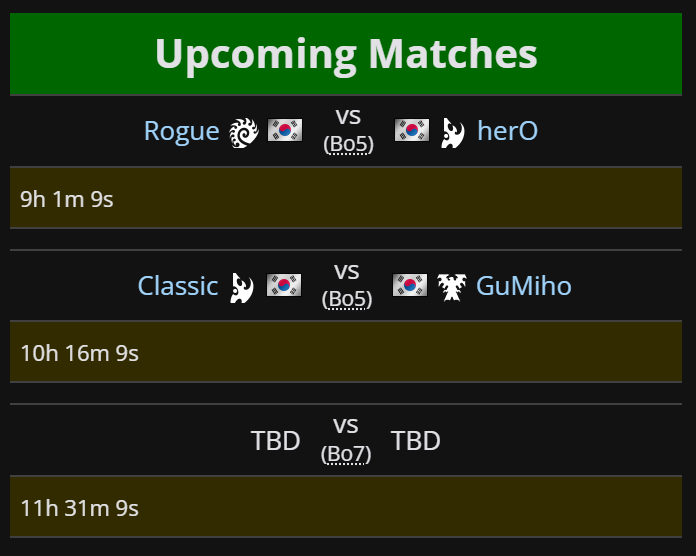Viewport: 696px width, 556px height.
Task: Click the Korean flag next to Rogue
Action: [x=285, y=130]
